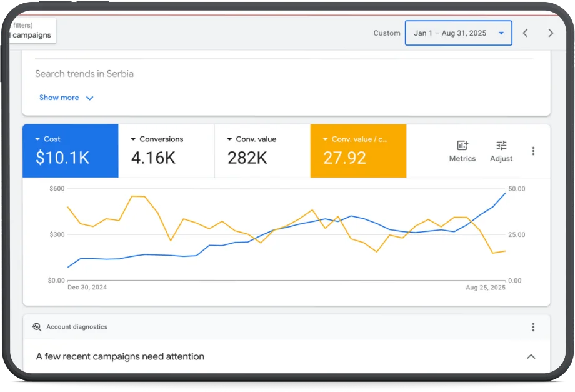Open the scorecard three-dot menu
This screenshot has width=575, height=392.
533,151
